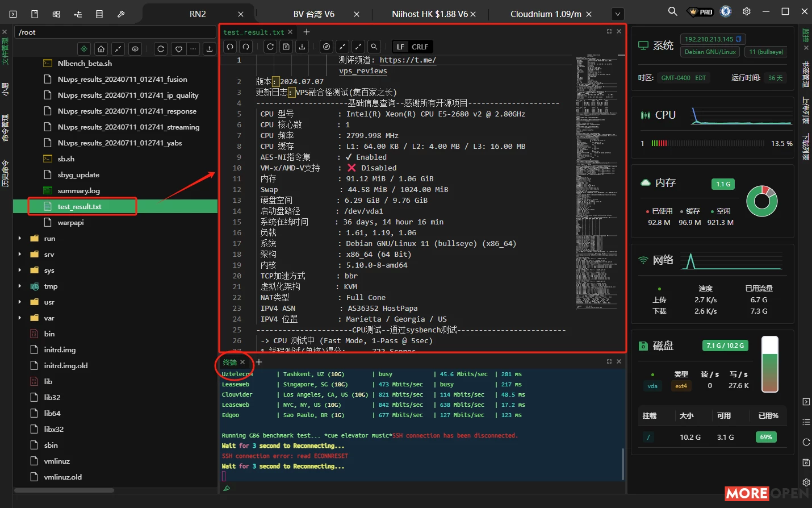This screenshot has height=508, width=812.
Task: Refresh the /root file listing
Action: (160, 49)
